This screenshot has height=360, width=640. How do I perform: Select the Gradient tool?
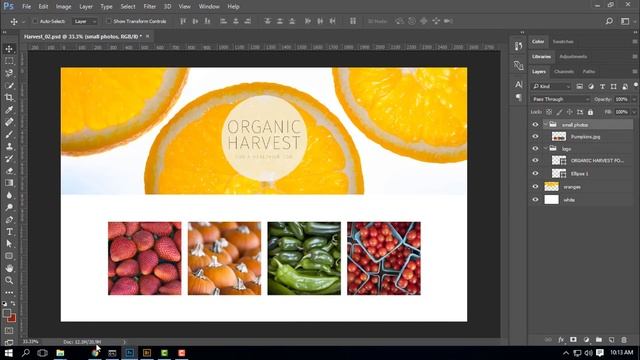[x=9, y=183]
